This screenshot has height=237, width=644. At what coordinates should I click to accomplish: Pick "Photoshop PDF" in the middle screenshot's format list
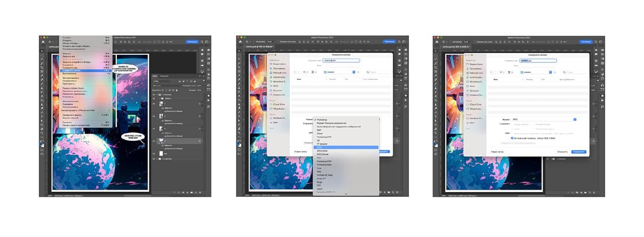(x=346, y=161)
